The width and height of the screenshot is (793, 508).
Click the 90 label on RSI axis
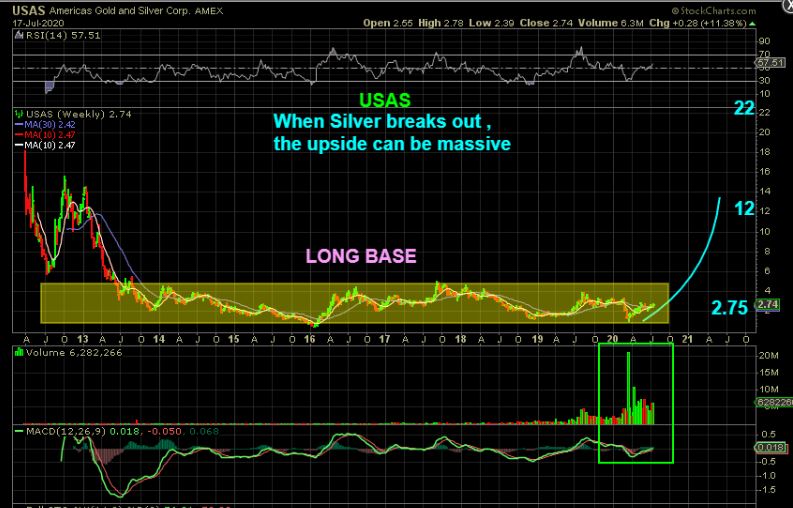[x=765, y=41]
